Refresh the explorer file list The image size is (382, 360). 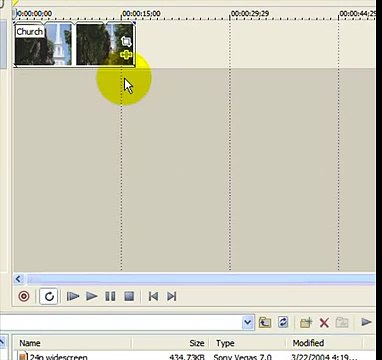pyautogui.click(x=283, y=322)
